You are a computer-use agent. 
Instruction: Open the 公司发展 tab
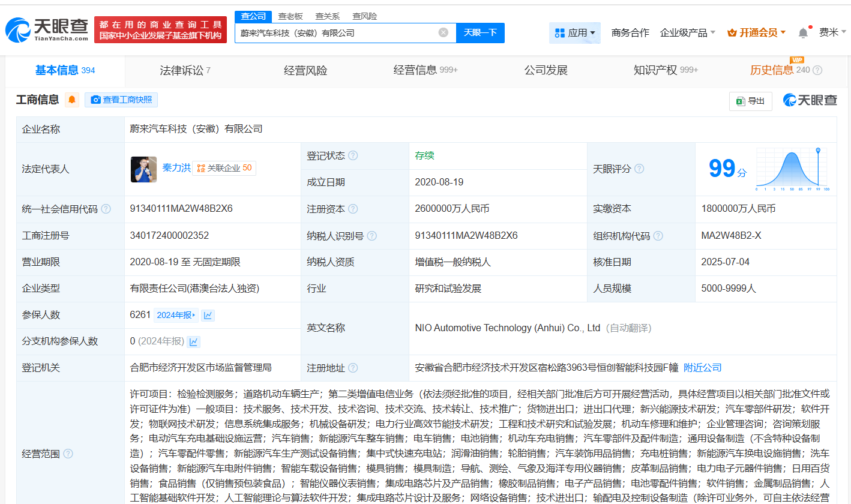click(546, 70)
